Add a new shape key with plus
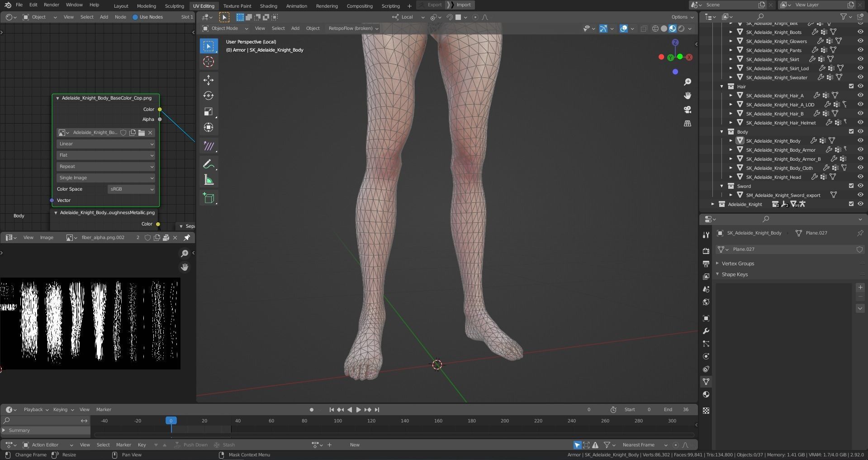 [860, 287]
